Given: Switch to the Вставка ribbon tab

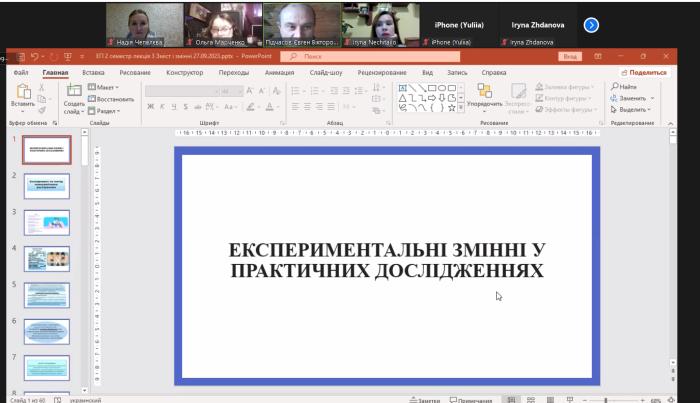Looking at the screenshot, I should tap(93, 73).
